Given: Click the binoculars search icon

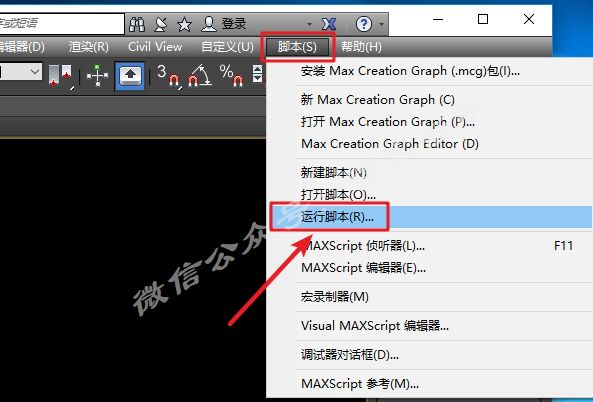Looking at the screenshot, I should coord(137,24).
